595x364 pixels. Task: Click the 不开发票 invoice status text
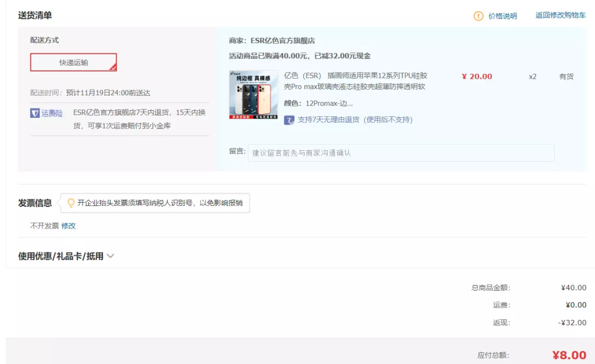tap(45, 226)
